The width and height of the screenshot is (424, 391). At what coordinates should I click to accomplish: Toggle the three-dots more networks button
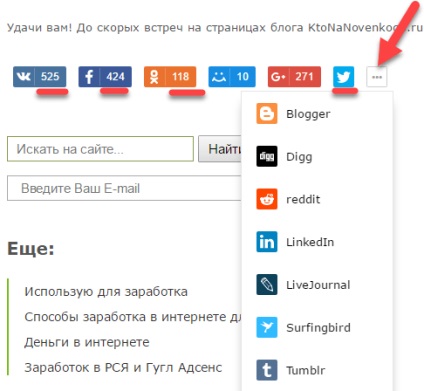pyautogui.click(x=377, y=77)
